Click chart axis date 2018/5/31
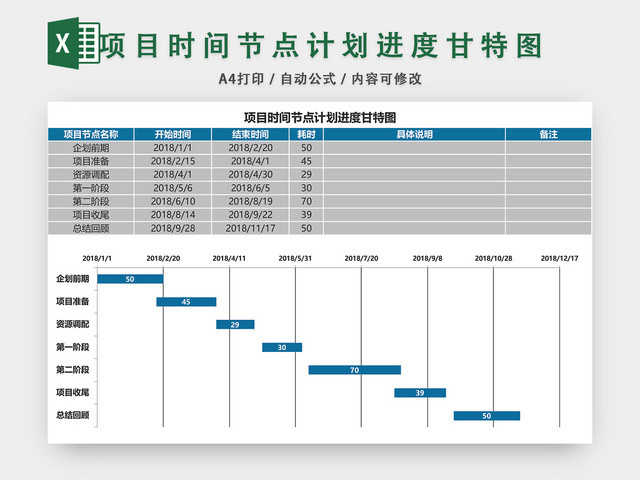 [295, 258]
